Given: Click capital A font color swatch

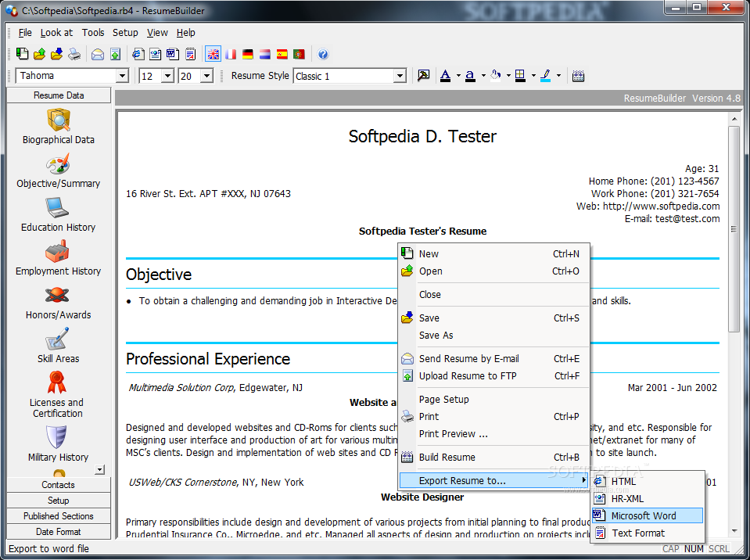Looking at the screenshot, I should coord(446,76).
